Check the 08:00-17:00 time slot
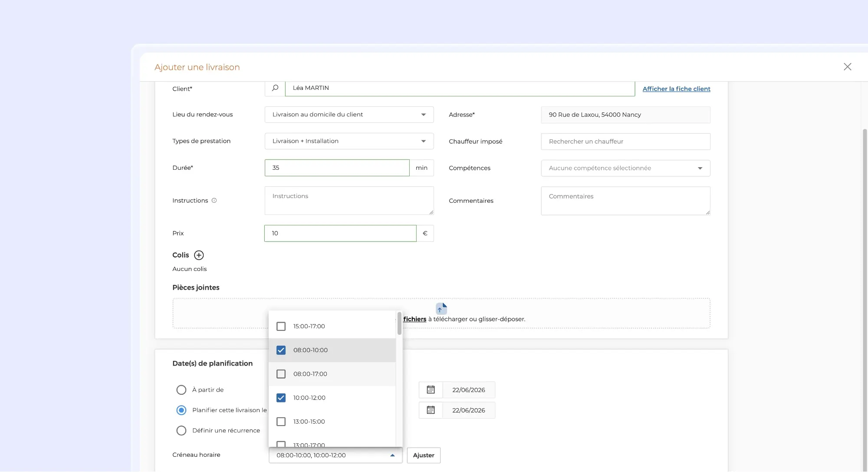Image resolution: width=868 pixels, height=472 pixels. click(x=281, y=374)
